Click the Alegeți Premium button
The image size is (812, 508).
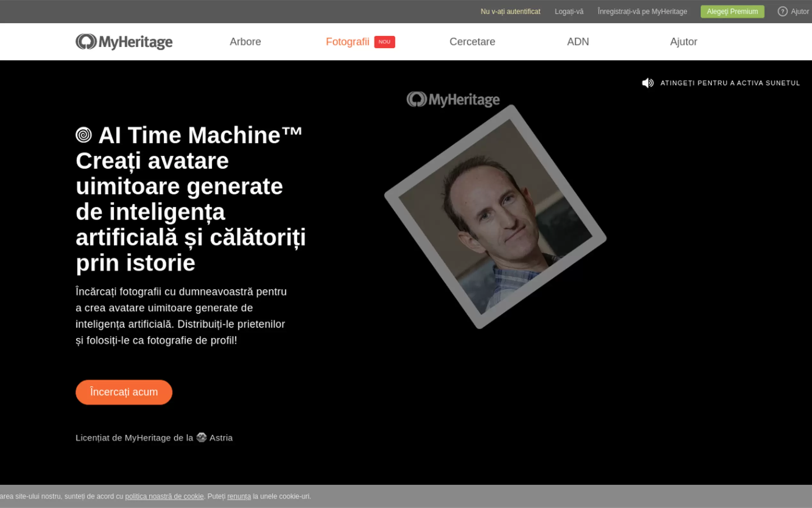(x=732, y=12)
